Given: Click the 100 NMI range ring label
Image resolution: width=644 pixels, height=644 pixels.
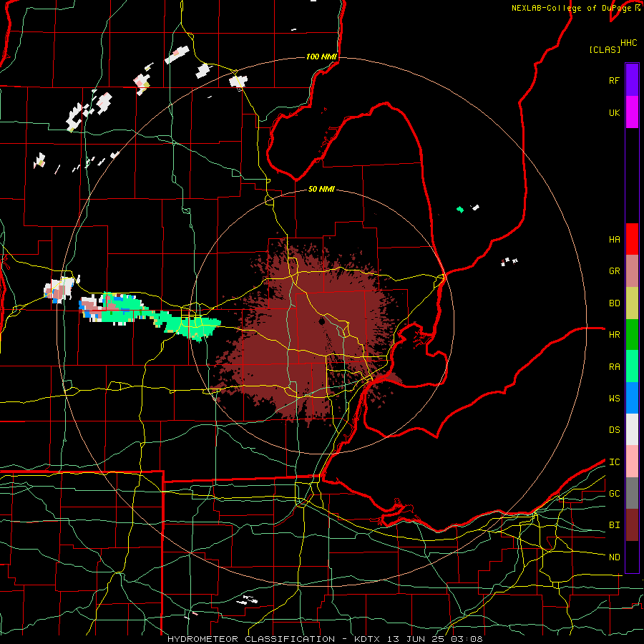Looking at the screenshot, I should coord(321,57).
